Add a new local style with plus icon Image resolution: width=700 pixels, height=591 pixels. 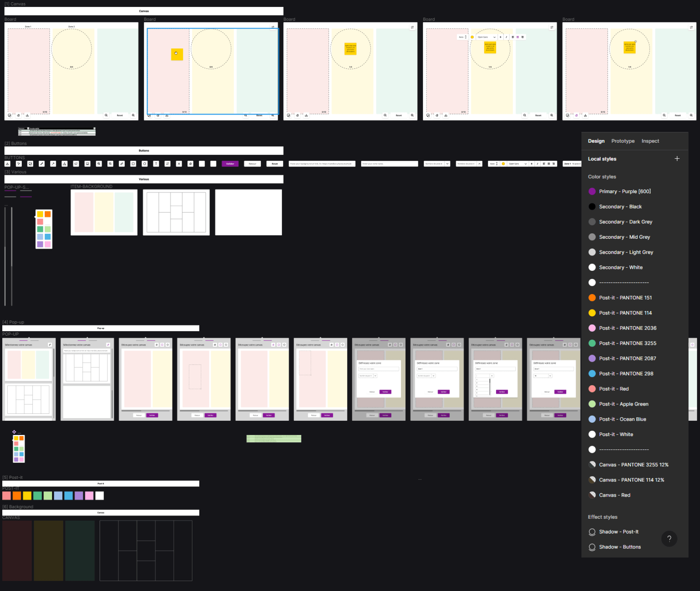click(677, 159)
